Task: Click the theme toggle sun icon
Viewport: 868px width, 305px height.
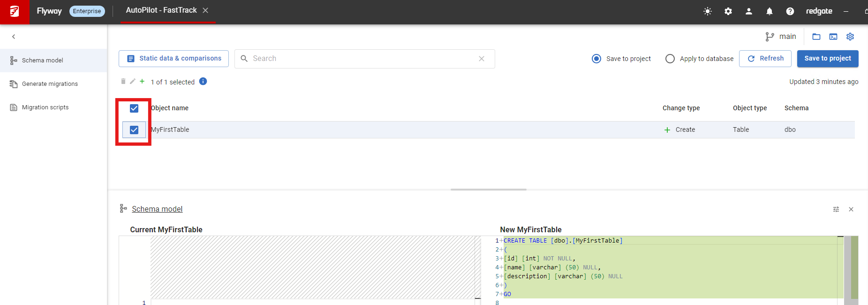Action: pyautogui.click(x=708, y=11)
